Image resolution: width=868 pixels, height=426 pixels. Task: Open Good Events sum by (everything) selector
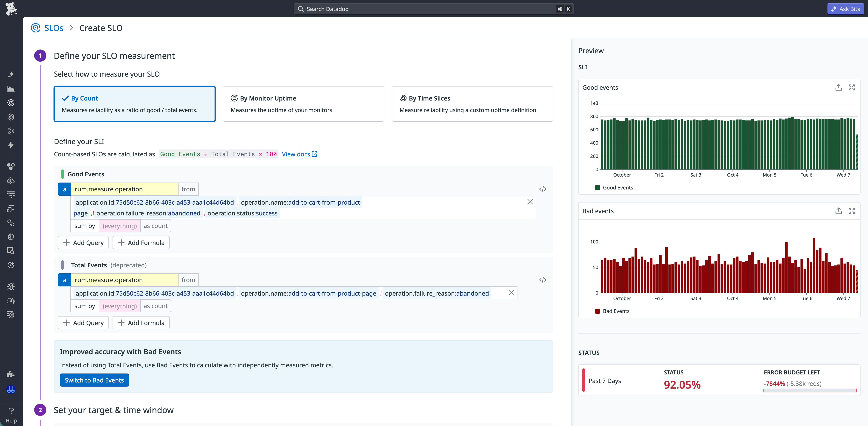pos(120,226)
